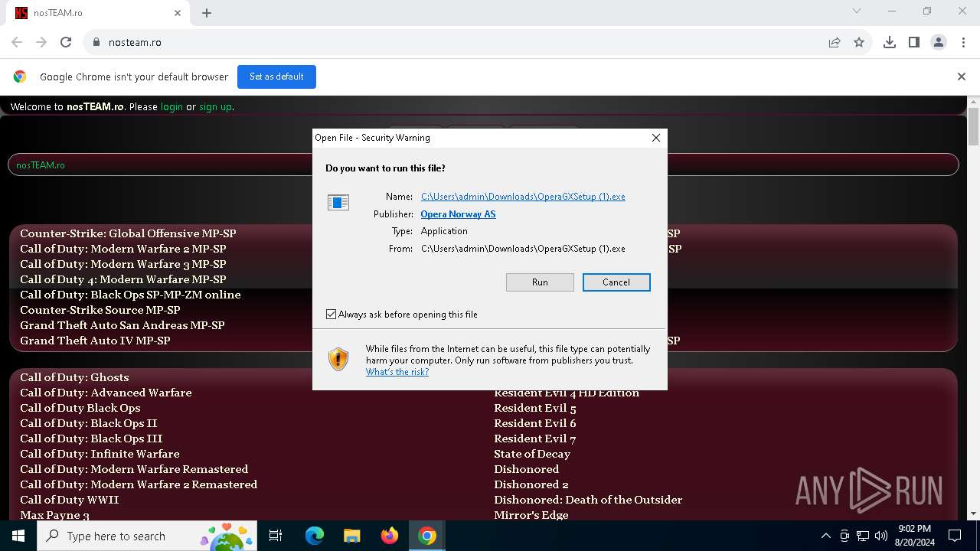Open the login link
980x551 pixels.
pos(171,107)
